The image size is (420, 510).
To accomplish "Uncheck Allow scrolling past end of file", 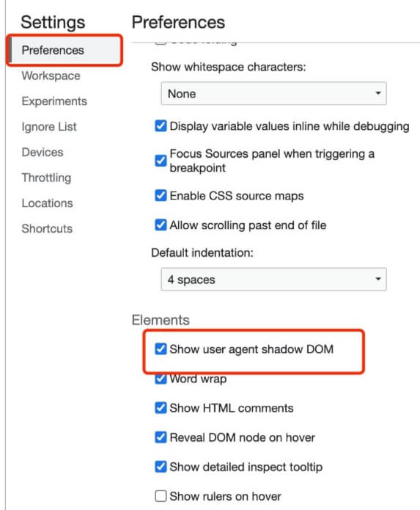I will coord(161,225).
